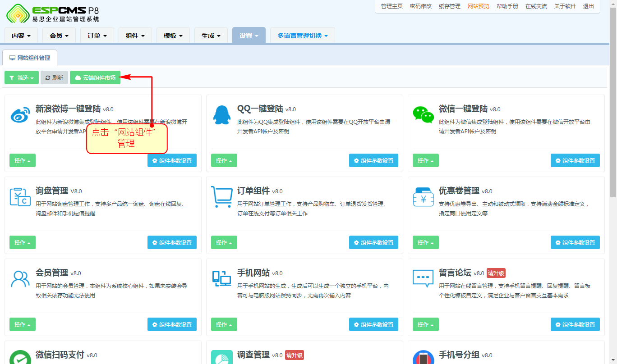This screenshot has width=617, height=364.
Task: Click the 退出 logout link
Action: [589, 6]
